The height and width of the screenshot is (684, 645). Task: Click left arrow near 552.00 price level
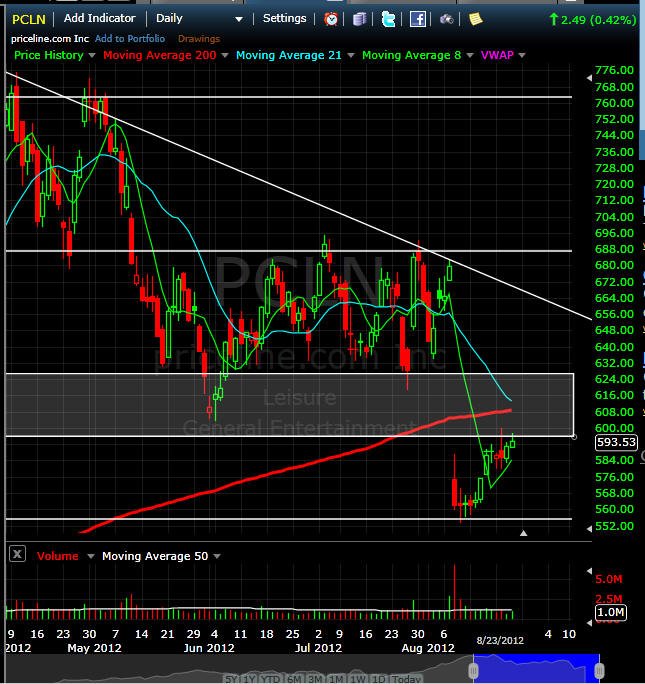[x=589, y=529]
